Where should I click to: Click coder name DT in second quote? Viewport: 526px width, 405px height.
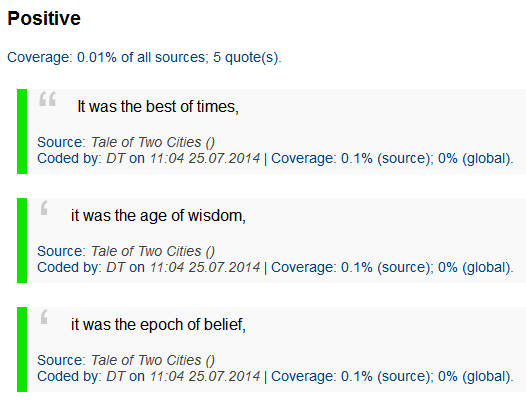[x=115, y=267]
